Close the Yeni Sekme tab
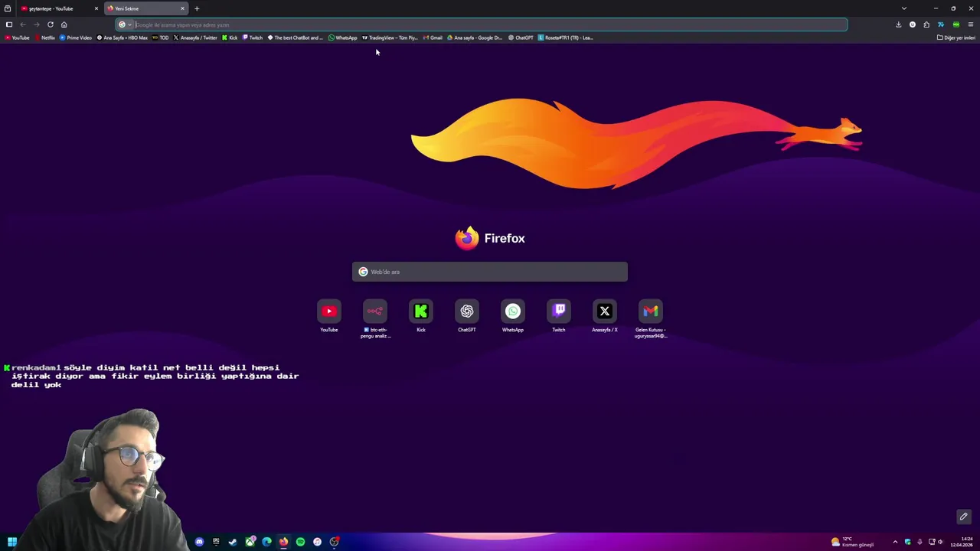The width and height of the screenshot is (980, 551). tap(183, 8)
